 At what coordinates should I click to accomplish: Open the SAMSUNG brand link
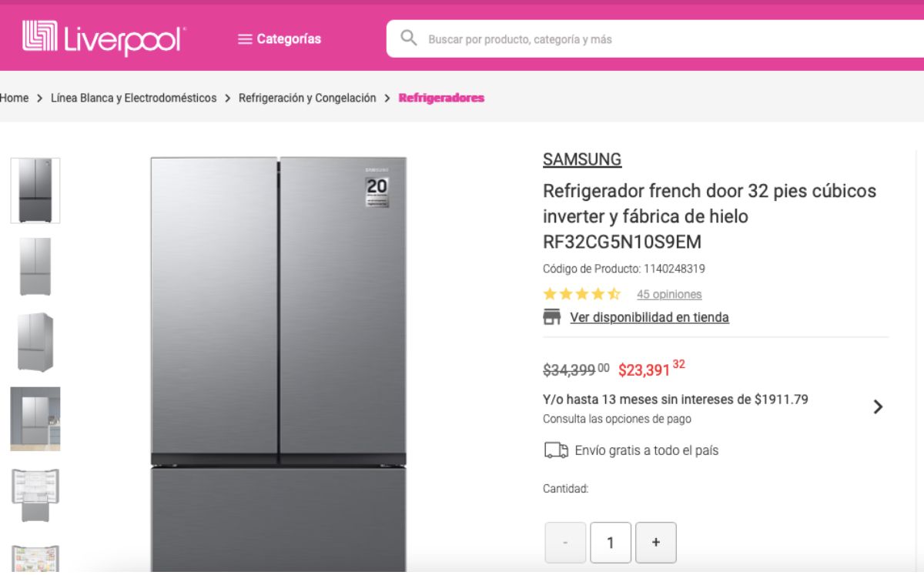click(x=581, y=159)
